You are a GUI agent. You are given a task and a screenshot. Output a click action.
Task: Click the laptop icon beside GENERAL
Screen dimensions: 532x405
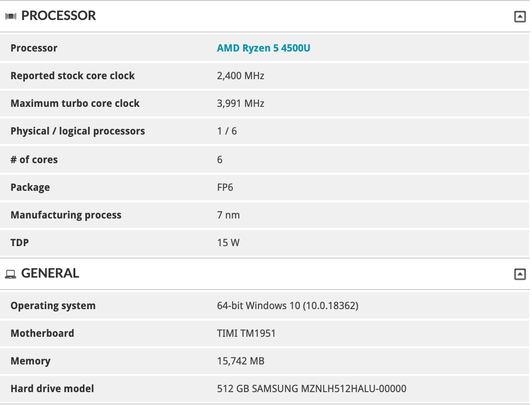tap(10, 274)
